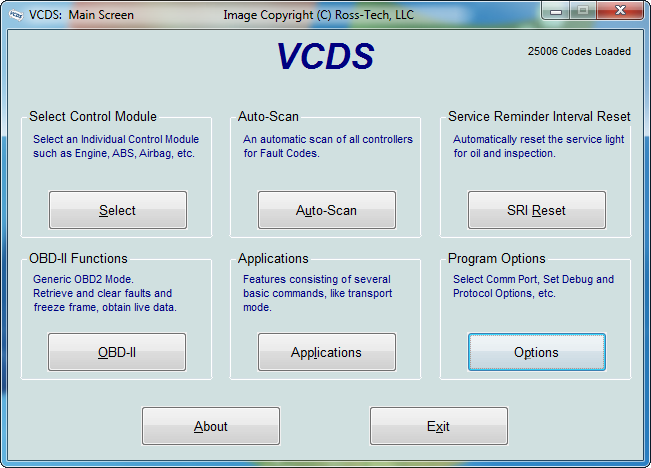Maximize the VCDS window
651x468 pixels.
[583, 11]
